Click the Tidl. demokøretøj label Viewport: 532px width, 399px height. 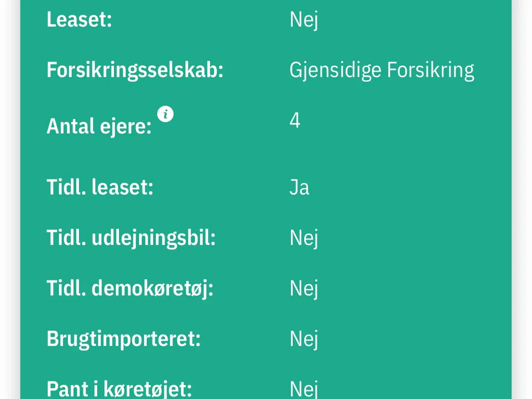click(x=130, y=288)
